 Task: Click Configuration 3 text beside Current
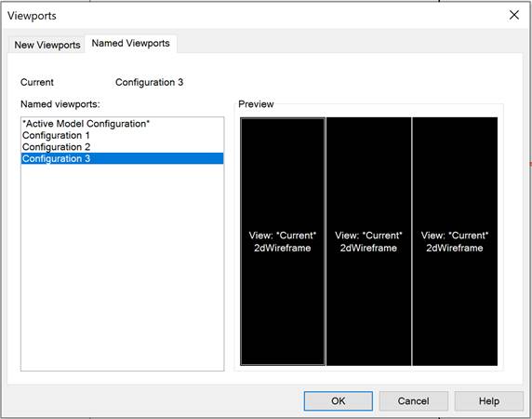(x=150, y=82)
